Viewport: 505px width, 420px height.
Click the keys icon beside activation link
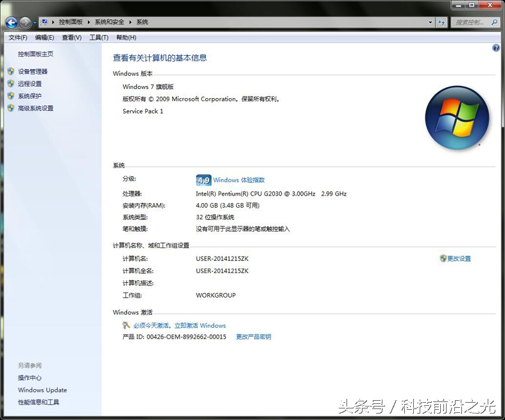126,325
